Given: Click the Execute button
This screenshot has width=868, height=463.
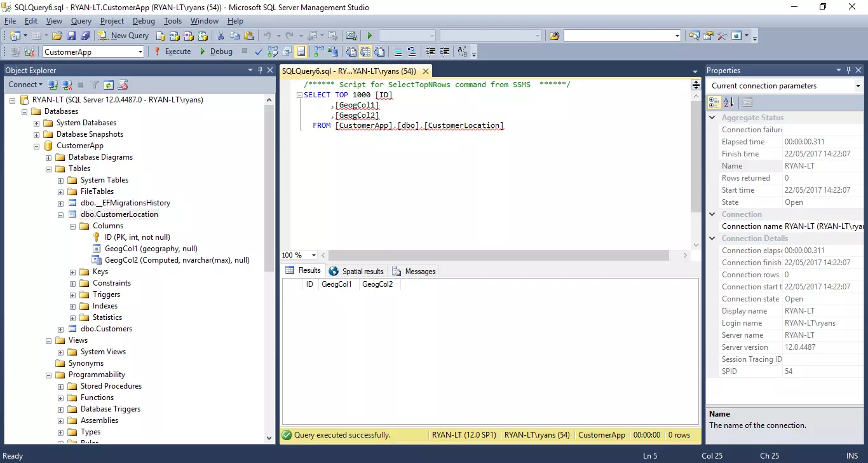Looking at the screenshot, I should click(x=172, y=52).
